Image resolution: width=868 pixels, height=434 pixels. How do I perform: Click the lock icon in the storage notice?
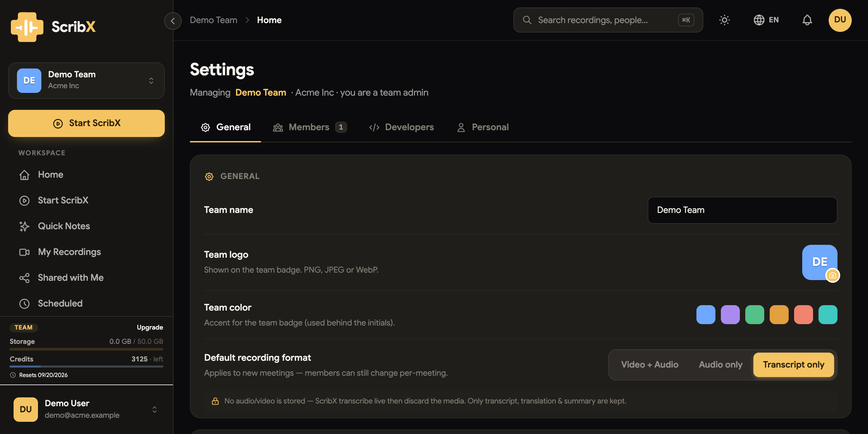click(215, 401)
